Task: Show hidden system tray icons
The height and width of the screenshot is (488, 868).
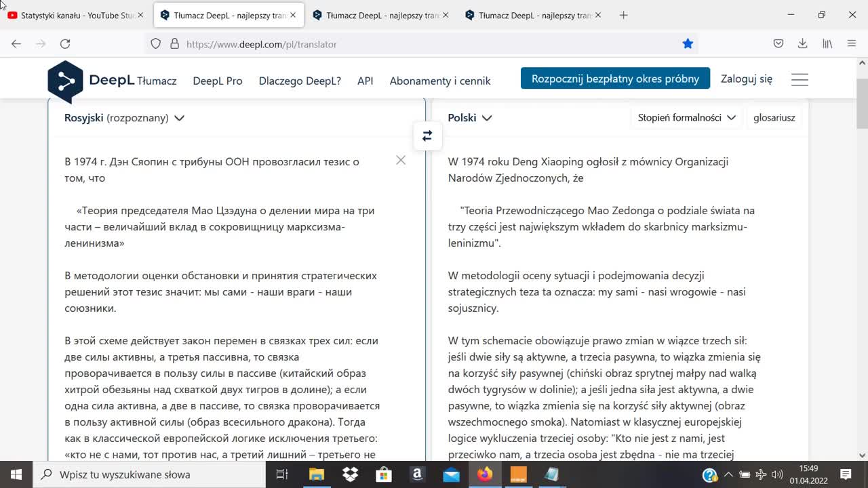Action: pos(728,474)
